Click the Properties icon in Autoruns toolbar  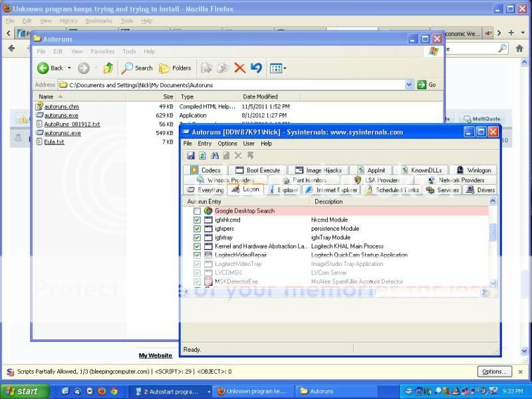pos(226,156)
